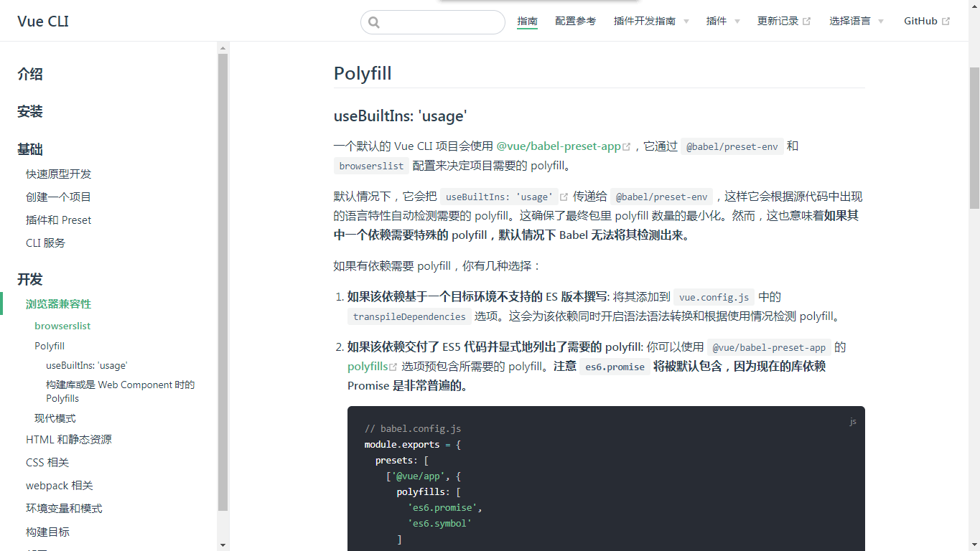This screenshot has height=551, width=980.
Task: Click external icon after @vue/babel-preset-app link
Action: point(626,147)
